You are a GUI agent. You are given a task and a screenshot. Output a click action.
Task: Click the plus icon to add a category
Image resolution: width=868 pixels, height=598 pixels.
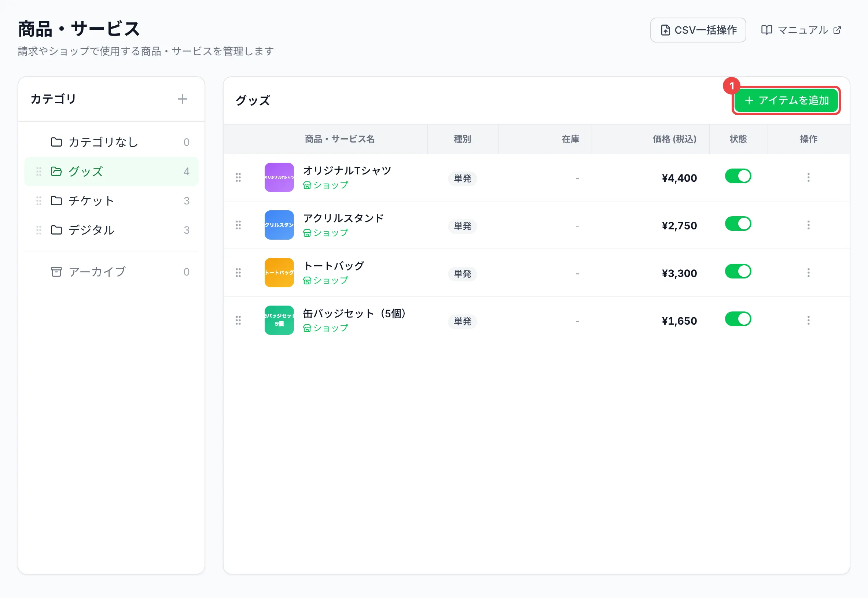click(182, 99)
